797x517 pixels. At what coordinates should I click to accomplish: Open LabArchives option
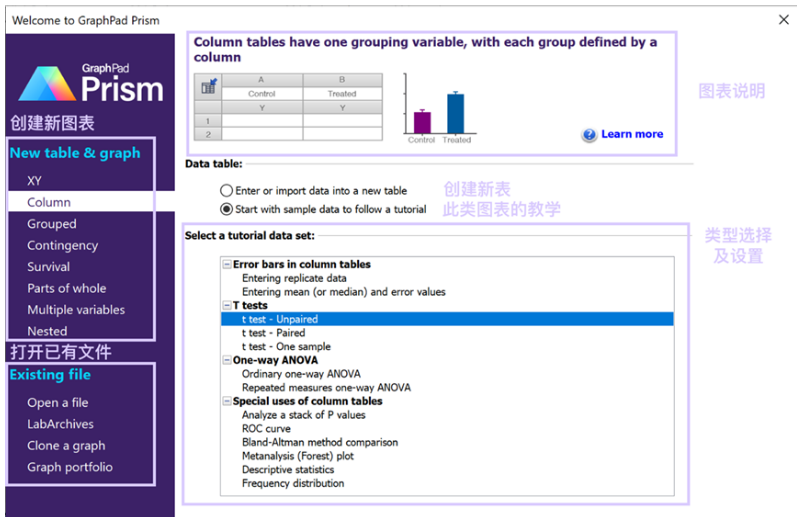click(x=60, y=424)
